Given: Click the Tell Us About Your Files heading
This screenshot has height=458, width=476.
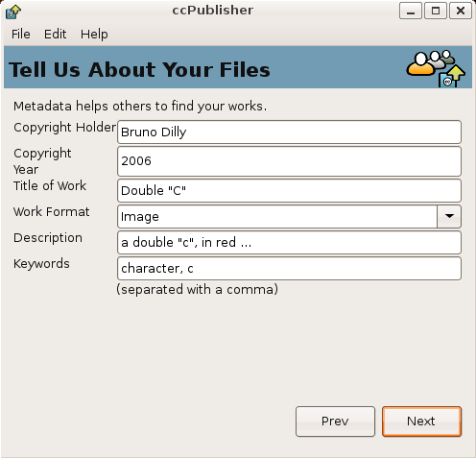Looking at the screenshot, I should click(139, 69).
